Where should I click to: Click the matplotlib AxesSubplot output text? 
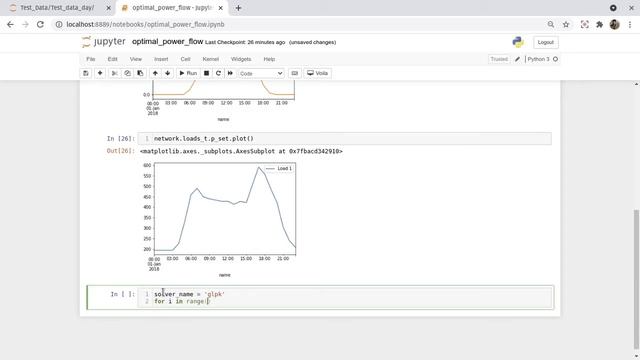[x=241, y=151]
